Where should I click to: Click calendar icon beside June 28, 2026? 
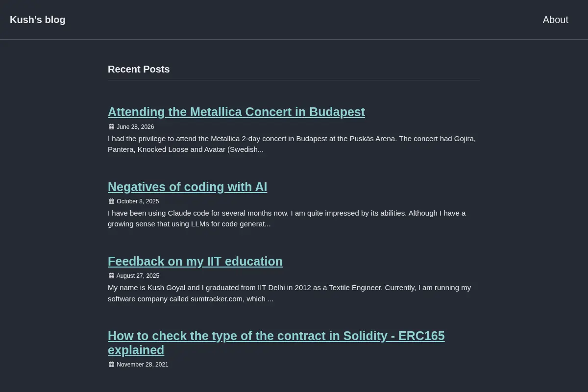(111, 127)
